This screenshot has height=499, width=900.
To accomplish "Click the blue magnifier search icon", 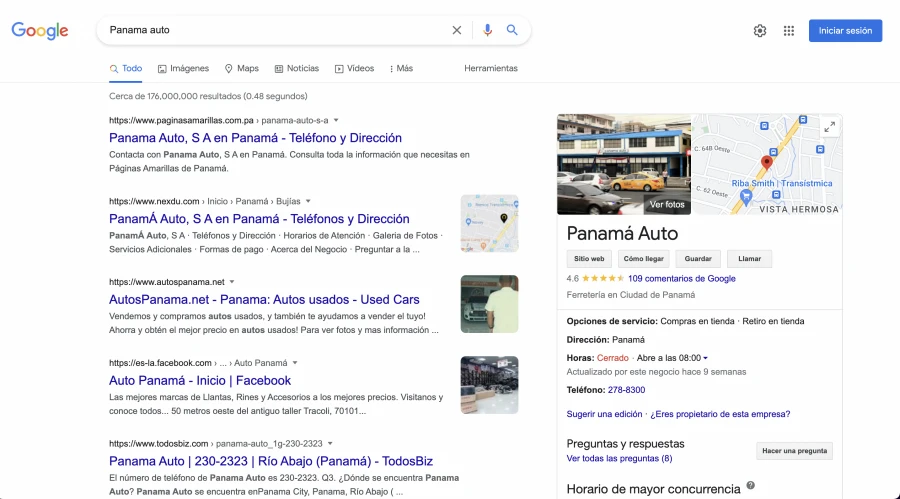I will pyautogui.click(x=512, y=30).
